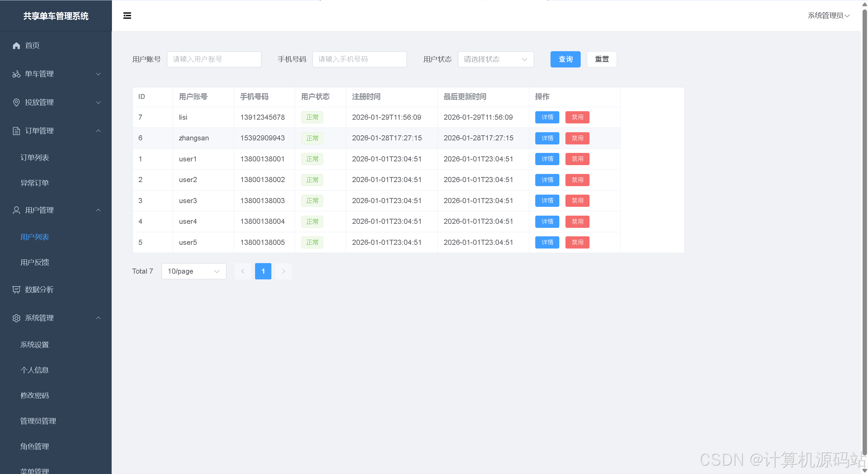Click the document icon for 订单管理
868x474 pixels.
click(16, 131)
